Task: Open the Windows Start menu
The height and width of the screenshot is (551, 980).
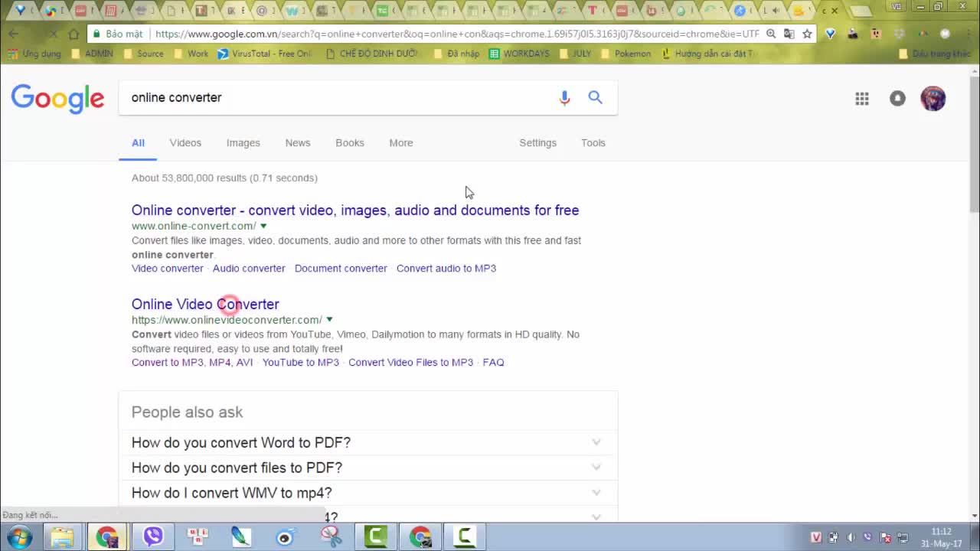Action: (x=19, y=536)
